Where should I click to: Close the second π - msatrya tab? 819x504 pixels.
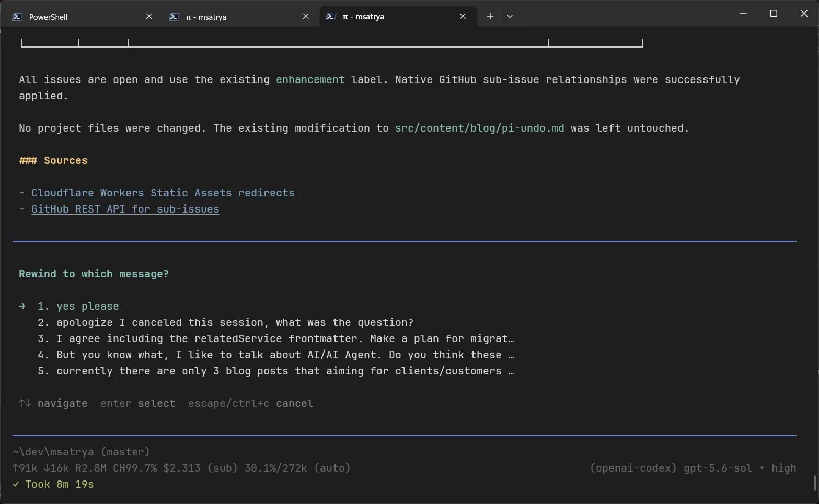[306, 16]
